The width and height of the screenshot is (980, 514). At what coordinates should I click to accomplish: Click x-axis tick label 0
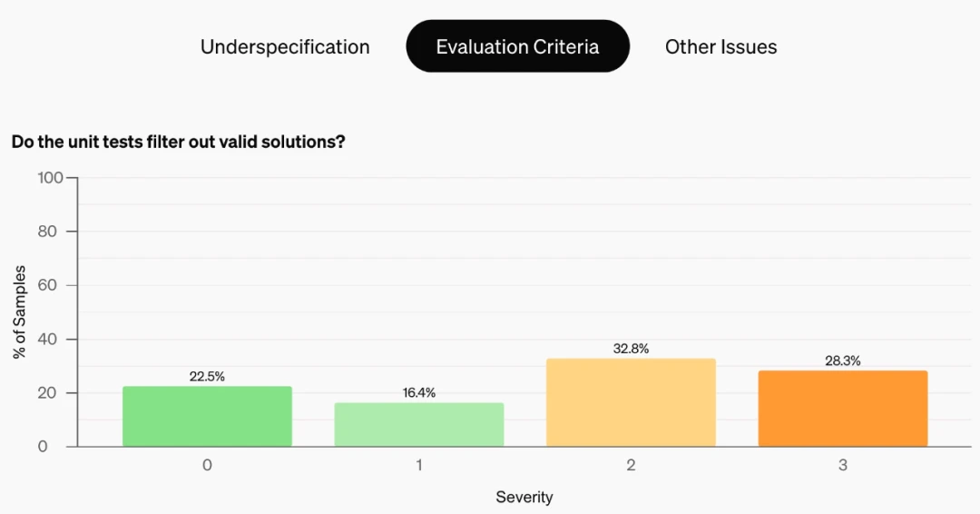207,465
